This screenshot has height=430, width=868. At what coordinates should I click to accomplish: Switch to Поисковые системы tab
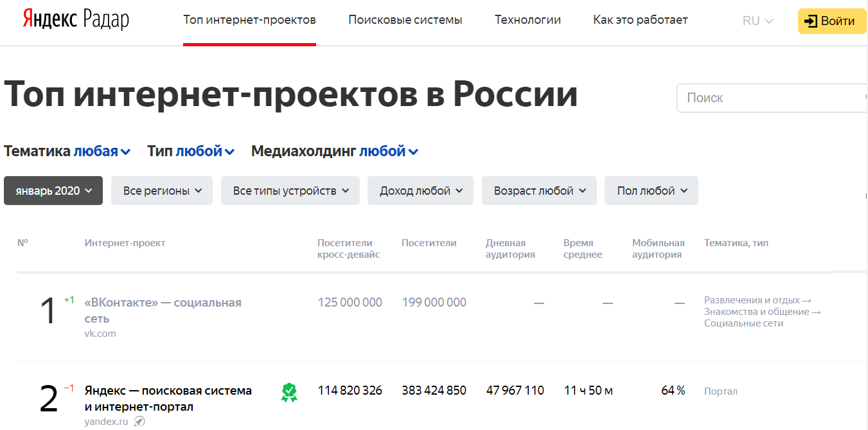click(405, 20)
